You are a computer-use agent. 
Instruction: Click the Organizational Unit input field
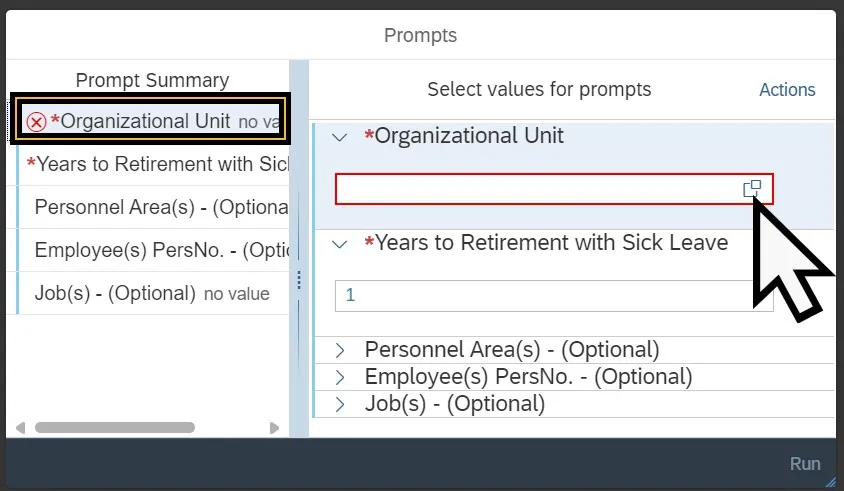point(535,189)
